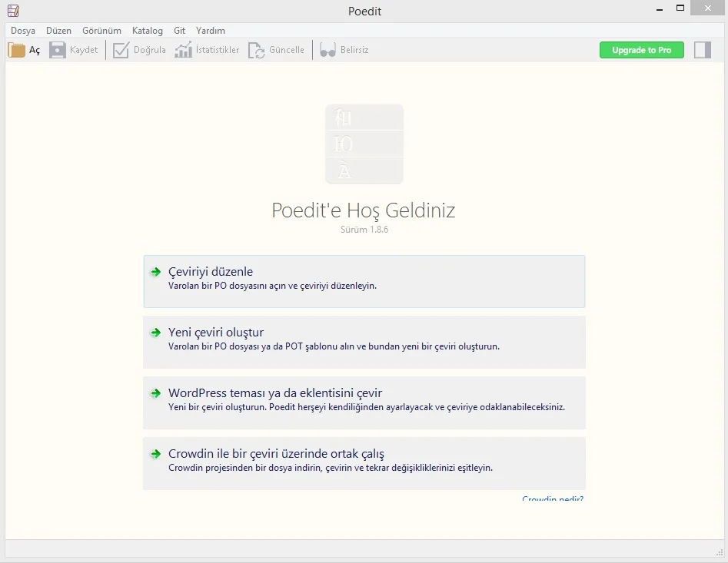Viewport: 728px width, 563px height.
Task: Select WordPress teması ya da eklentisini çevir
Action: 275,393
